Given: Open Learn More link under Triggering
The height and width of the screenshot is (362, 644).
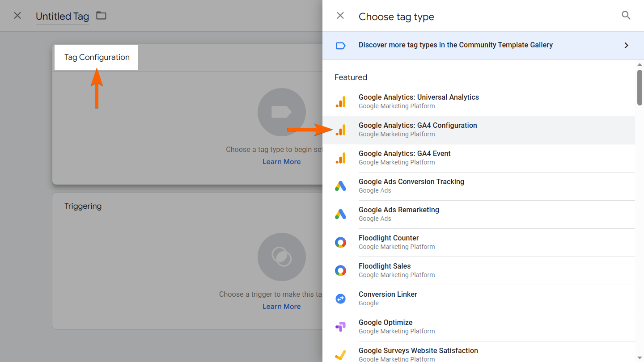Looking at the screenshot, I should coord(281,307).
